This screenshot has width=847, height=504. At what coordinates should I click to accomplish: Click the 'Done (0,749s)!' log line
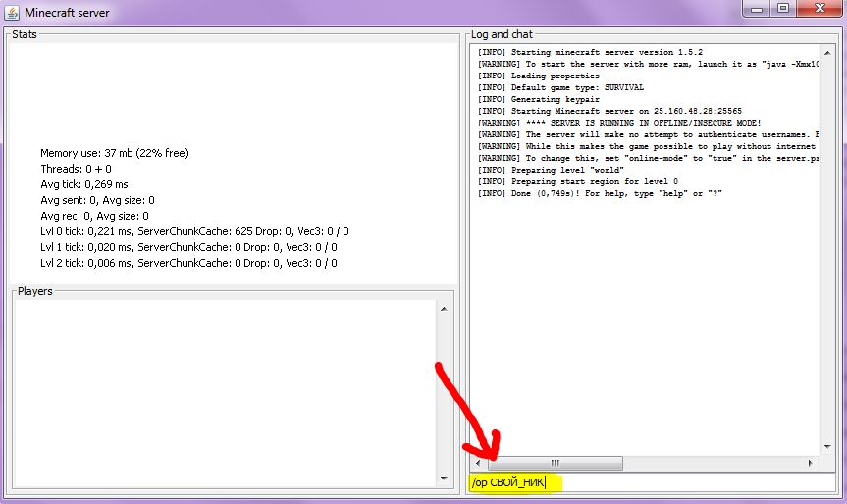pyautogui.click(x=600, y=194)
